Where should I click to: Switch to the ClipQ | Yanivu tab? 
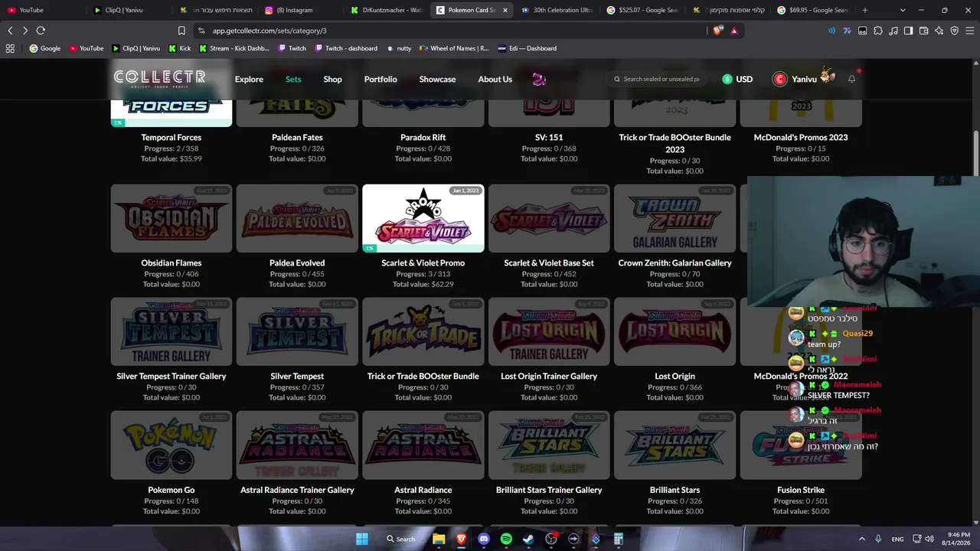pyautogui.click(x=129, y=10)
